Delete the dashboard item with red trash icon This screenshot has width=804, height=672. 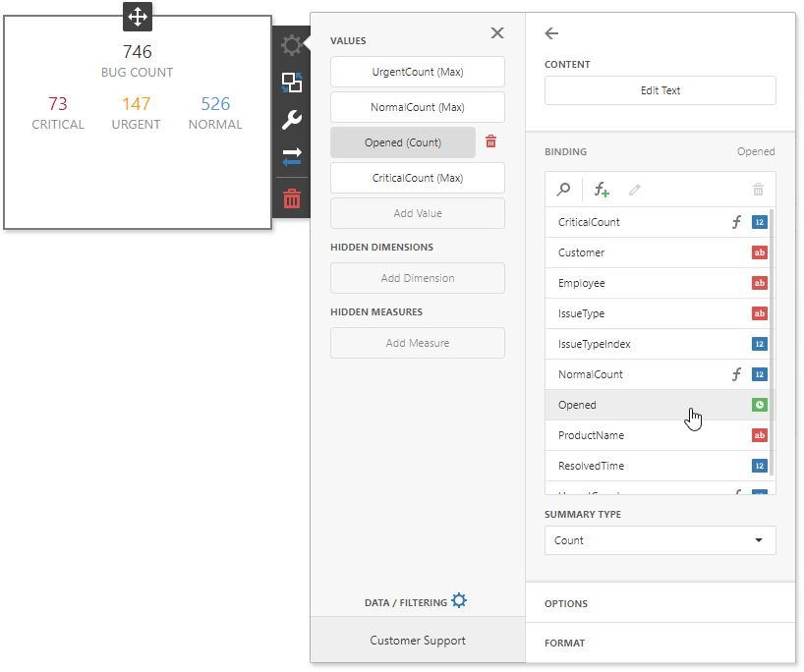pyautogui.click(x=292, y=198)
